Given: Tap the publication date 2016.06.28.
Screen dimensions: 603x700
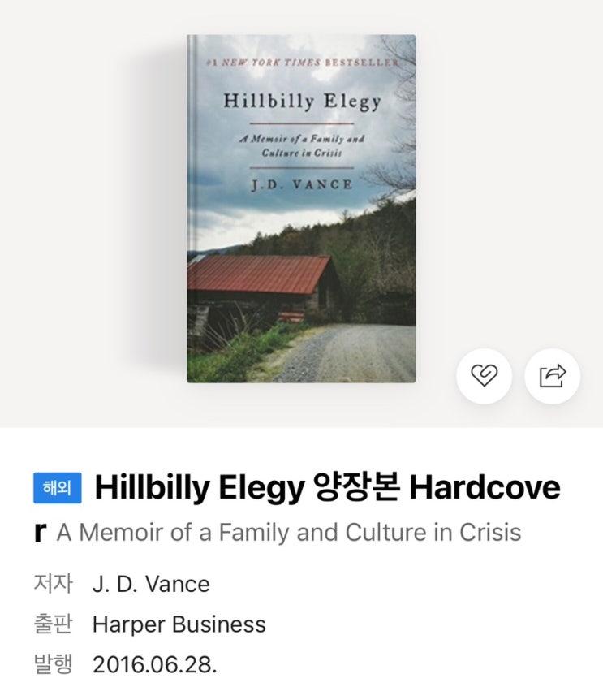Looking at the screenshot, I should [154, 665].
